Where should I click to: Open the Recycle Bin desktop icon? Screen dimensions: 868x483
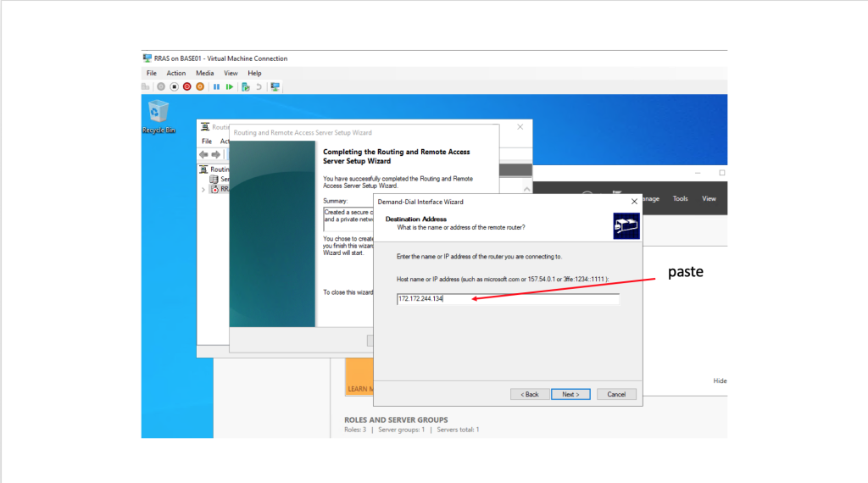(158, 112)
